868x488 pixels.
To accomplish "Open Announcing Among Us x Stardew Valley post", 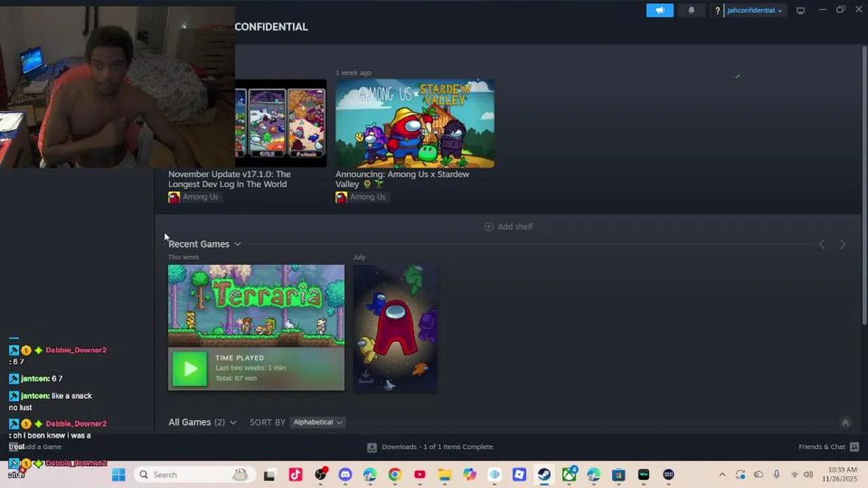I will click(402, 179).
